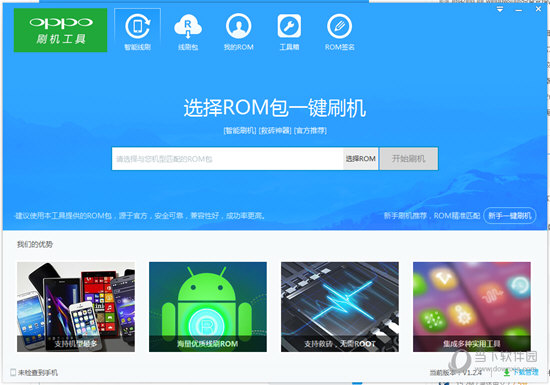Screen dimensions: 550x385
Task: Open the title bar dropdown menu arrow
Action: (500, 9)
